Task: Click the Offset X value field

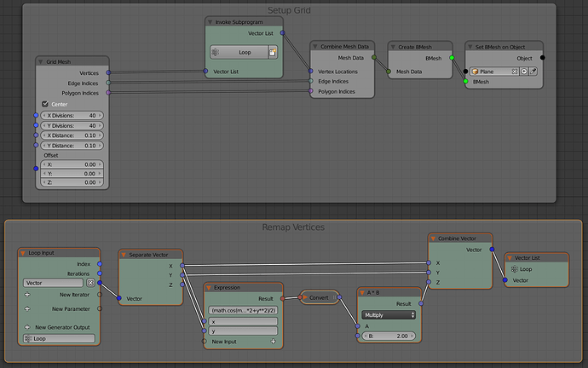Action: [x=72, y=164]
